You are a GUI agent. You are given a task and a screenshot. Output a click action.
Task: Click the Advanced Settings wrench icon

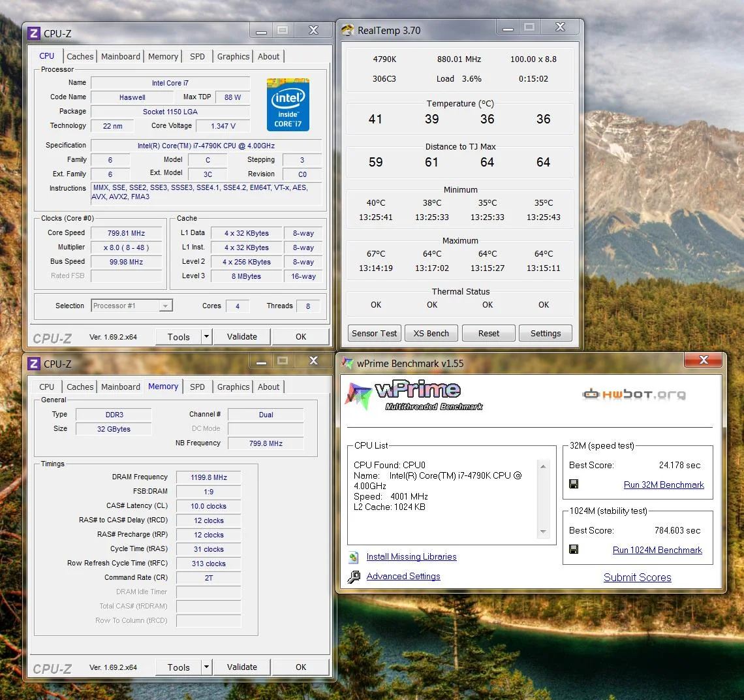(354, 577)
